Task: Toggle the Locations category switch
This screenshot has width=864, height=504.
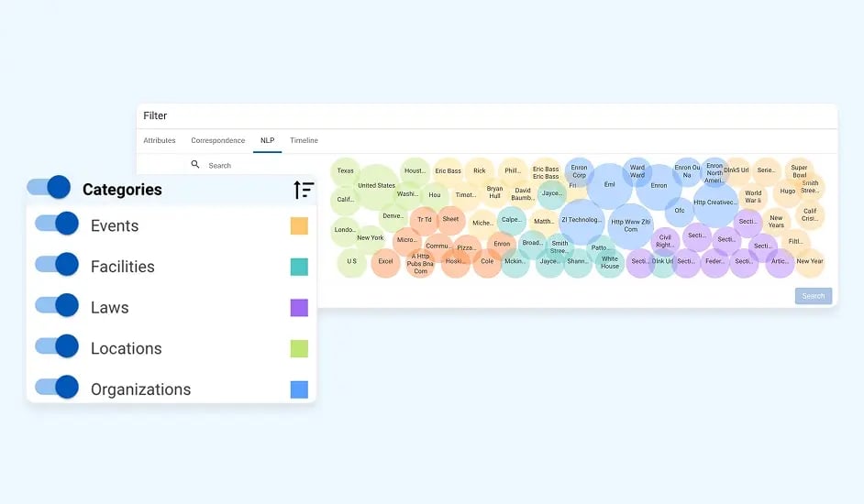Action: (x=57, y=346)
